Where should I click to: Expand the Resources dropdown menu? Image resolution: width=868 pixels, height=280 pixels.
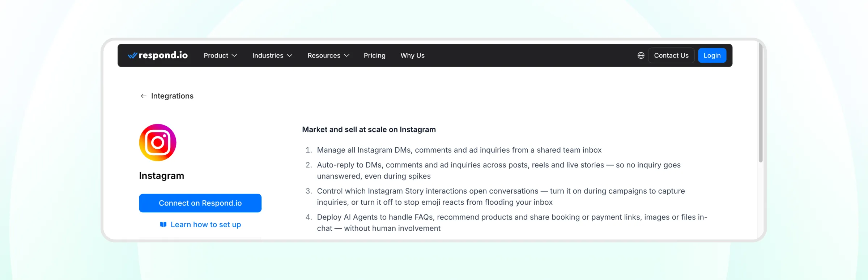pos(328,55)
